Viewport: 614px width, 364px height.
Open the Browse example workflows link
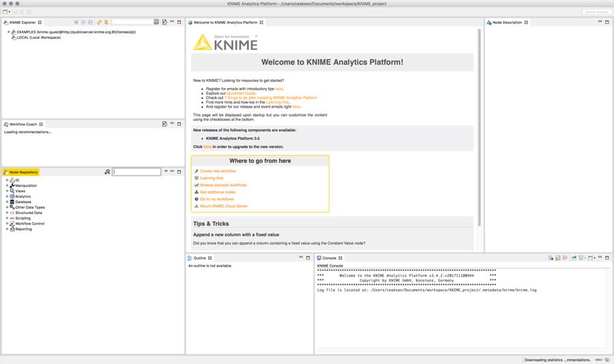pos(224,185)
